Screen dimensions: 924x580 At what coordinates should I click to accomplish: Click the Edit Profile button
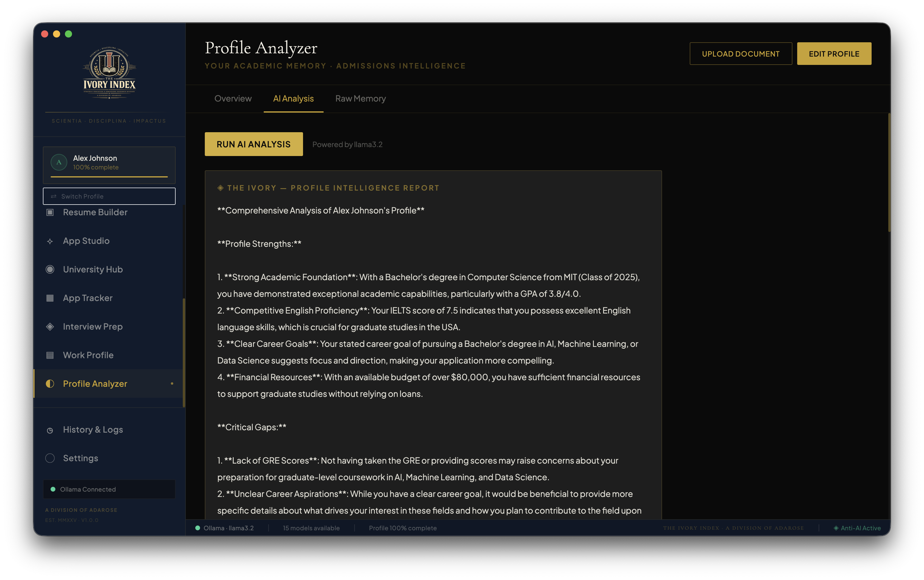[834, 54]
